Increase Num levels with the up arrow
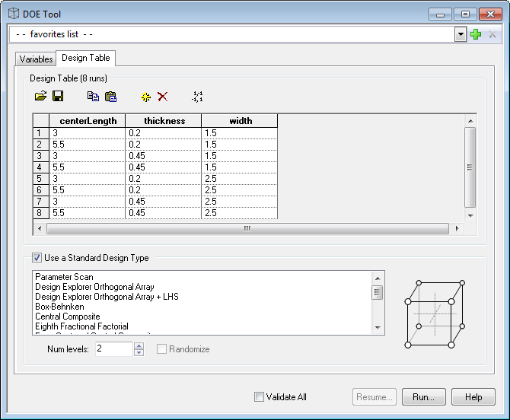The height and width of the screenshot is (420, 510). tap(139, 345)
